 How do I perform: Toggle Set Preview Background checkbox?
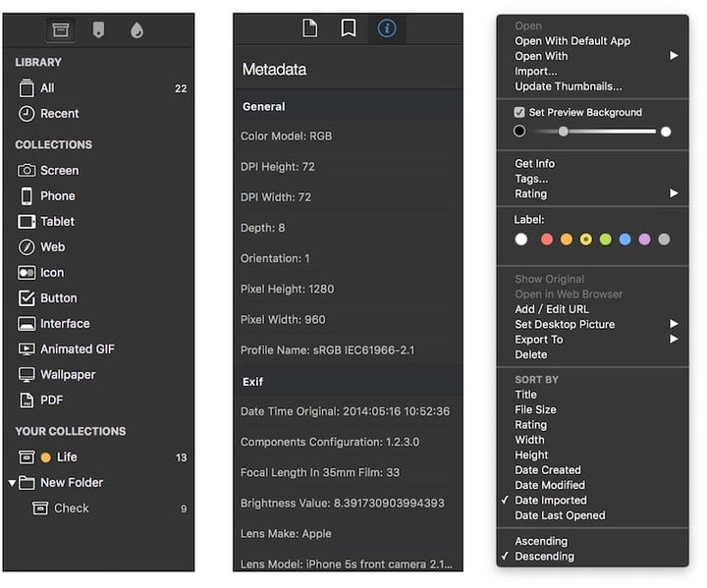(x=519, y=112)
